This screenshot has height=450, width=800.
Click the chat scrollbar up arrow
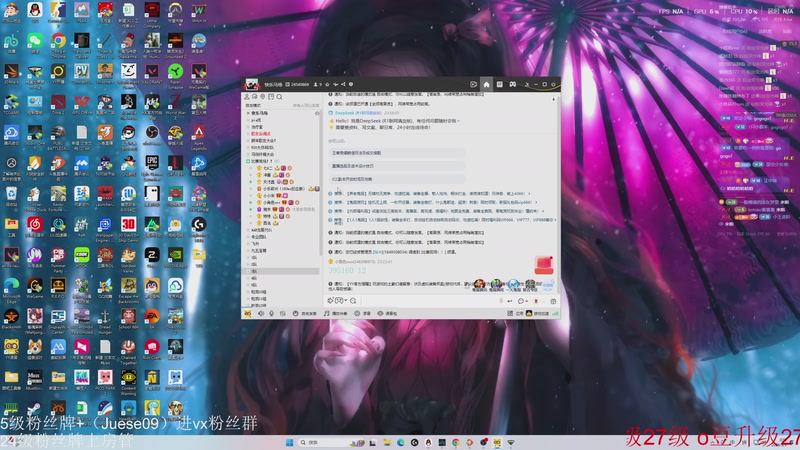[554, 99]
